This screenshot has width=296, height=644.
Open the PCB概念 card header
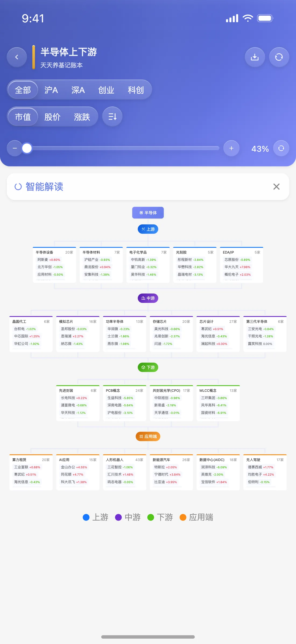[125, 390]
